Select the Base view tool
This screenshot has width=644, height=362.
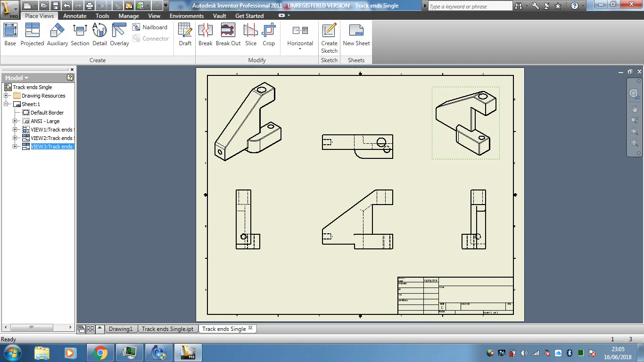tap(10, 35)
